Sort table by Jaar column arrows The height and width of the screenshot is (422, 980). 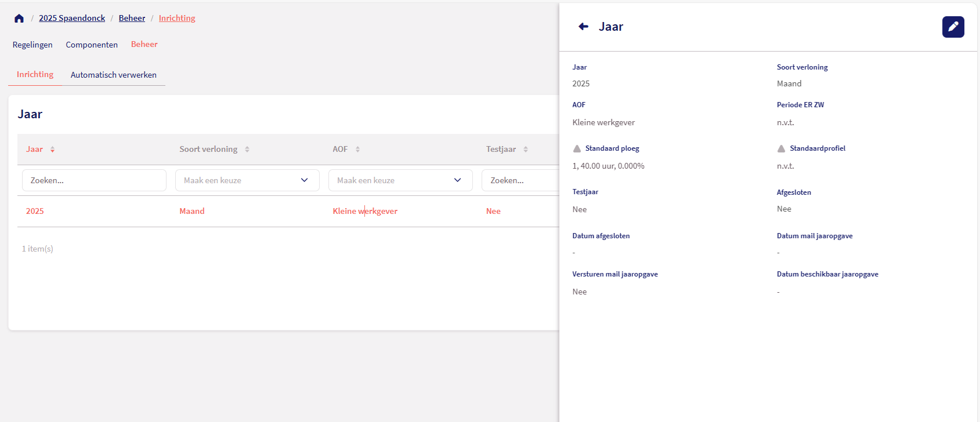click(52, 150)
